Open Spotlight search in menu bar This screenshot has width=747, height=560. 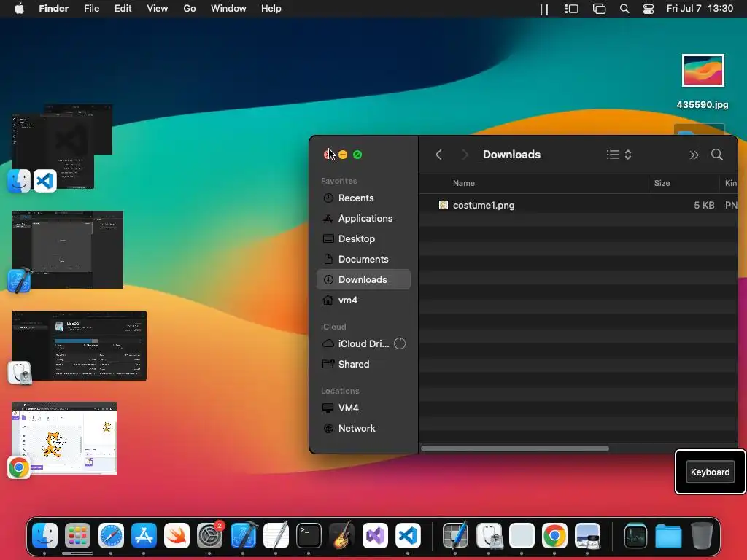point(624,9)
